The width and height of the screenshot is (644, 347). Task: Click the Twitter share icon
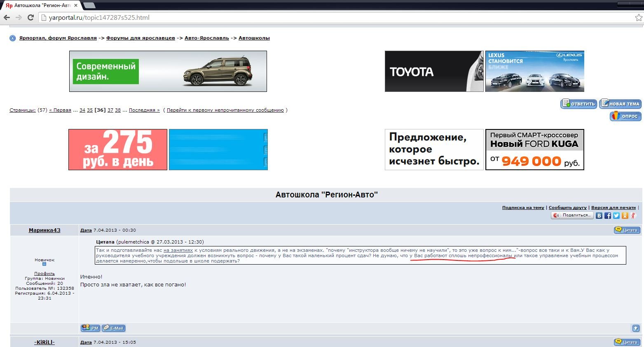point(616,216)
